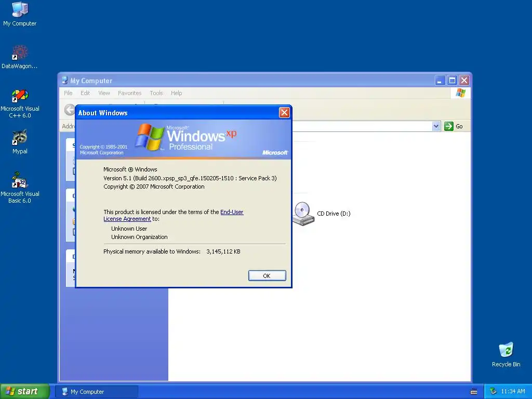Click the Copyright 2007 Microsoft Corporation line

(x=154, y=187)
